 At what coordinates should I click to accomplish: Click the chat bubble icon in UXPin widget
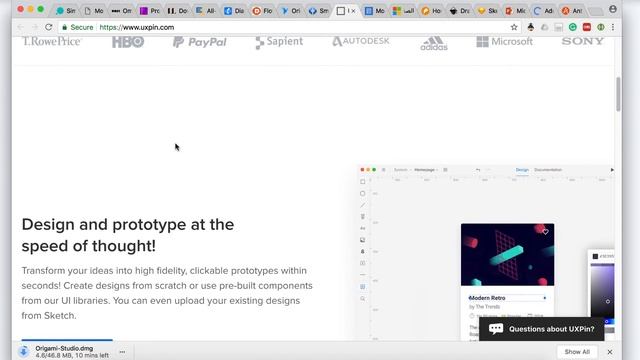[496, 329]
